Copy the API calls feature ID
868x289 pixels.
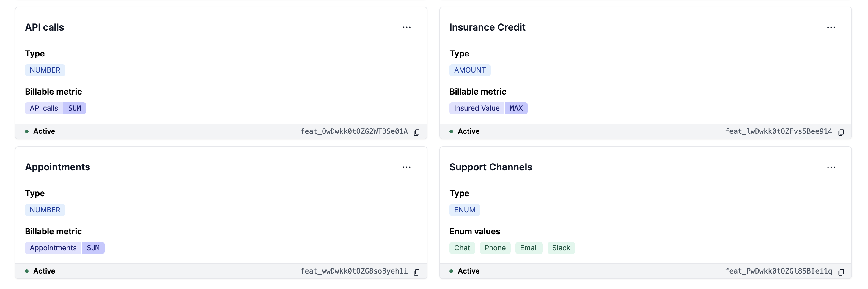(x=416, y=132)
